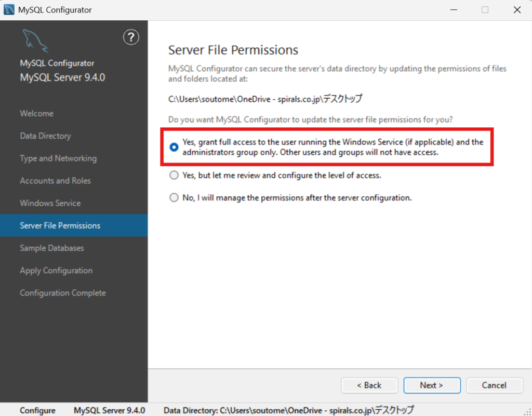Choose 'Yes, but let me review' option
The width and height of the screenshot is (532, 416).
pyautogui.click(x=174, y=176)
